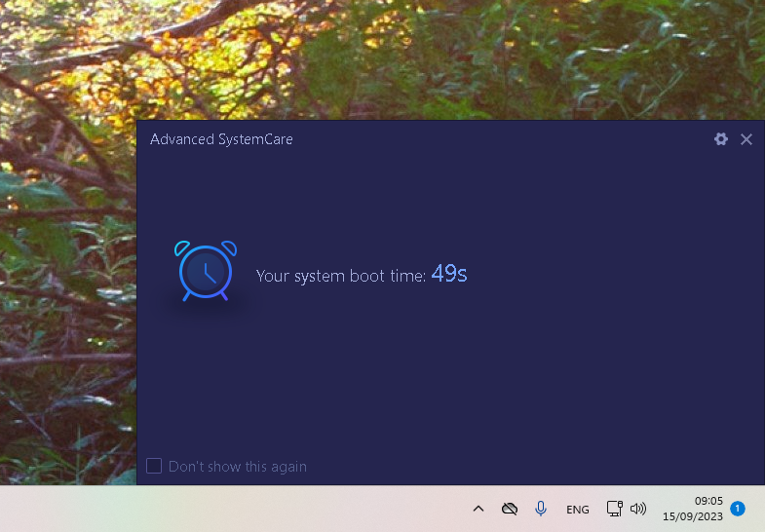The height and width of the screenshot is (532, 765).
Task: Close the Advanced SystemCare boot time popup
Action: coord(746,139)
